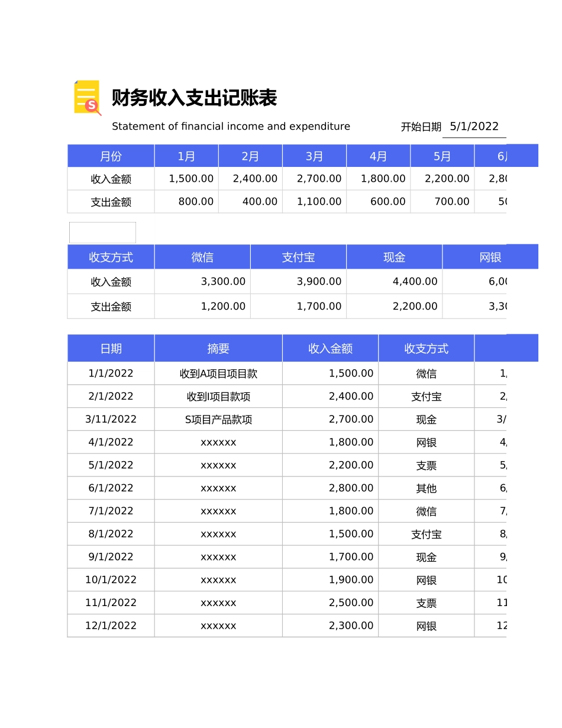562x728 pixels.
Task: Click the 微信 payment method header
Action: [202, 257]
